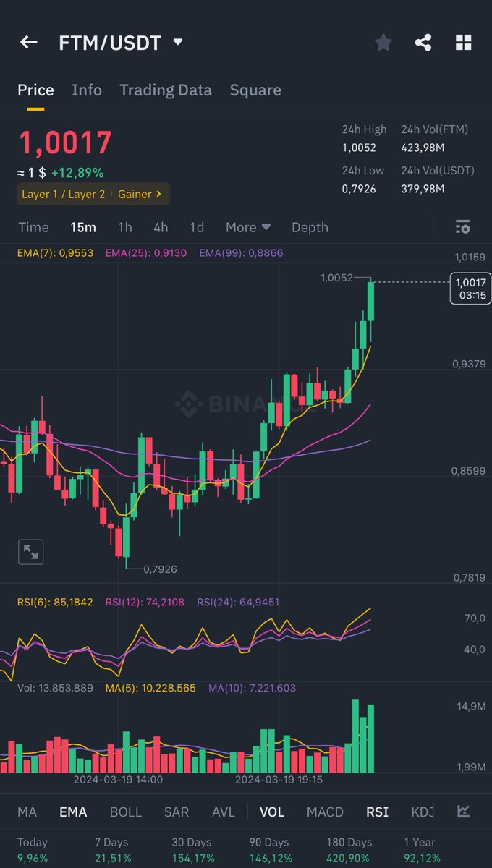The width and height of the screenshot is (492, 868).
Task: Toggle the KDJ sub-indicator
Action: pyautogui.click(x=423, y=812)
